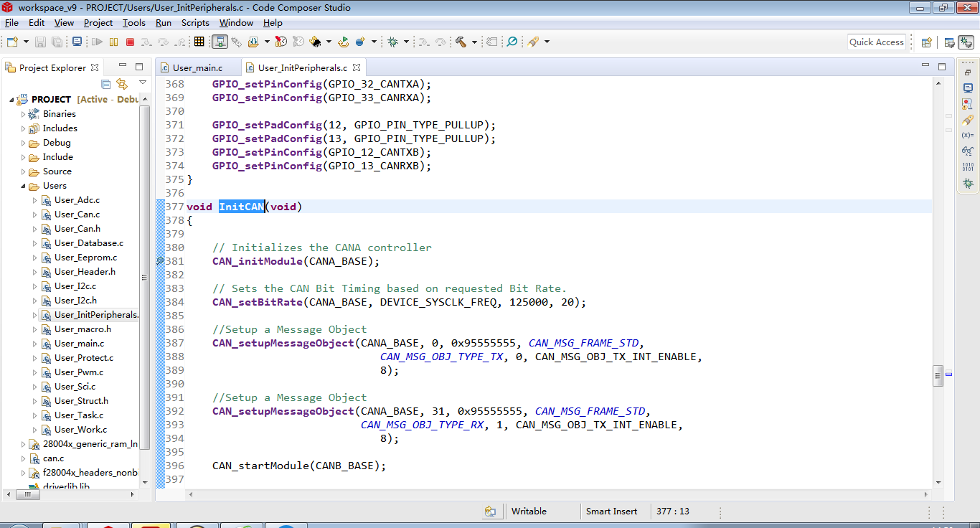
Task: Open the Memory 1010 view icon
Action: [968, 167]
